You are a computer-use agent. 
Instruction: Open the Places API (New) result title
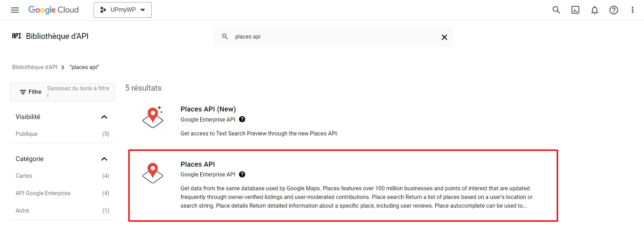[x=208, y=109]
